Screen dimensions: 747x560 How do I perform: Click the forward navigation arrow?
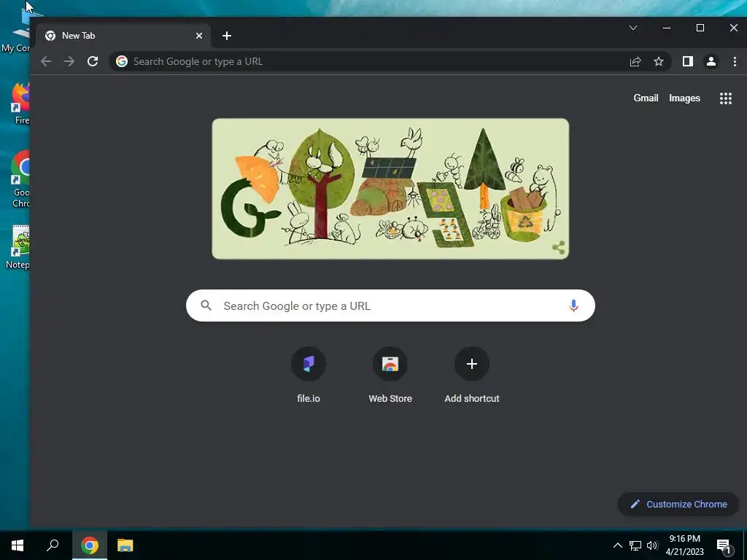[x=69, y=61]
